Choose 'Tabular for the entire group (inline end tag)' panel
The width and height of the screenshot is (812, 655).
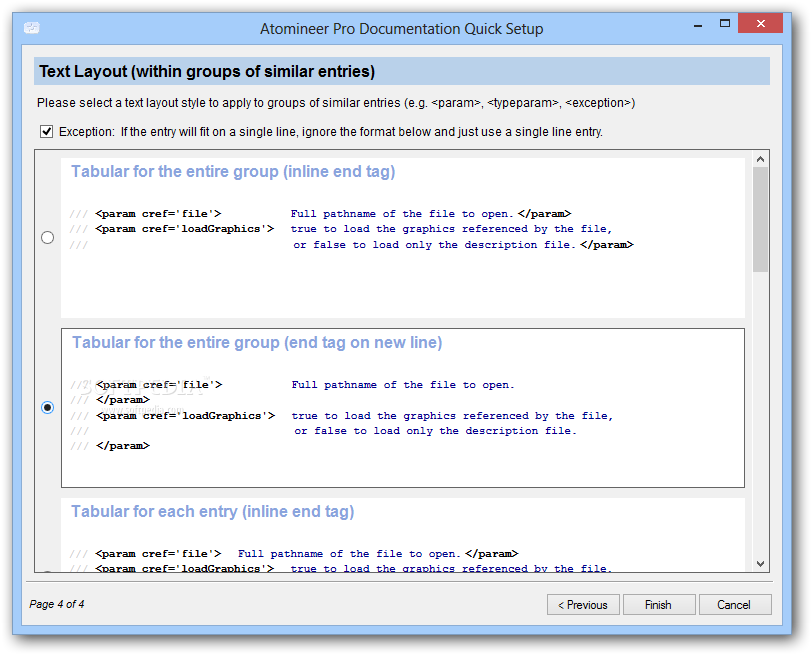pos(402,238)
